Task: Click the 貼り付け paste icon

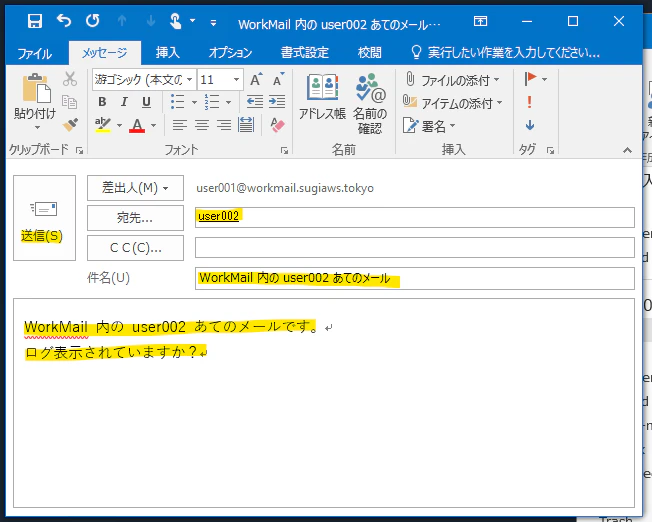Action: pos(37,88)
